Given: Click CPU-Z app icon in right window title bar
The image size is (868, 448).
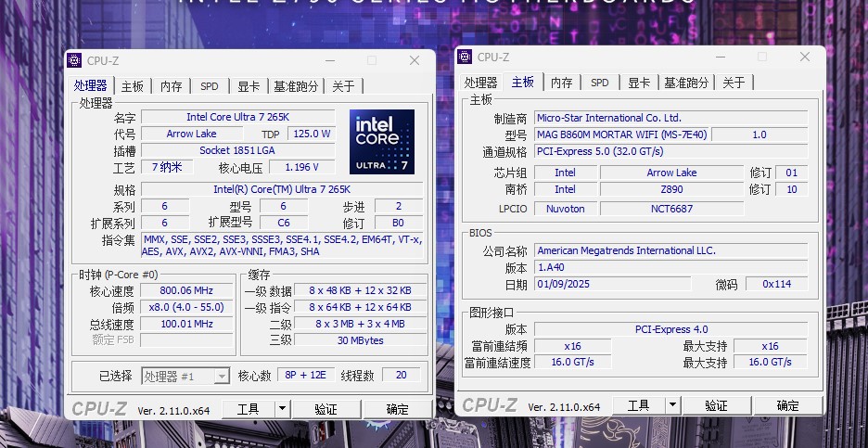Looking at the screenshot, I should click(x=465, y=57).
